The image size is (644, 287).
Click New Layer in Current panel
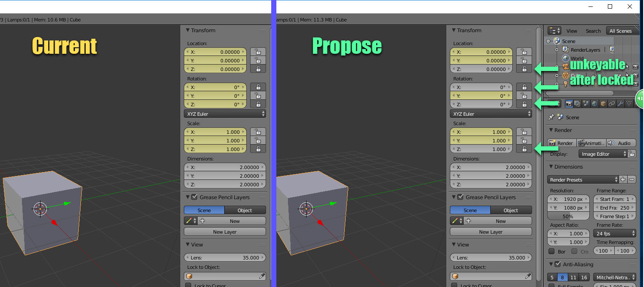(225, 232)
